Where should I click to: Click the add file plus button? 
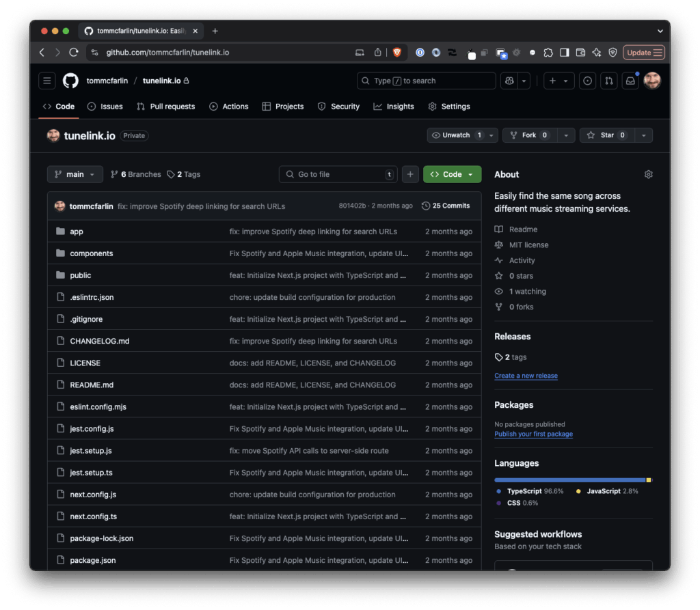(410, 174)
